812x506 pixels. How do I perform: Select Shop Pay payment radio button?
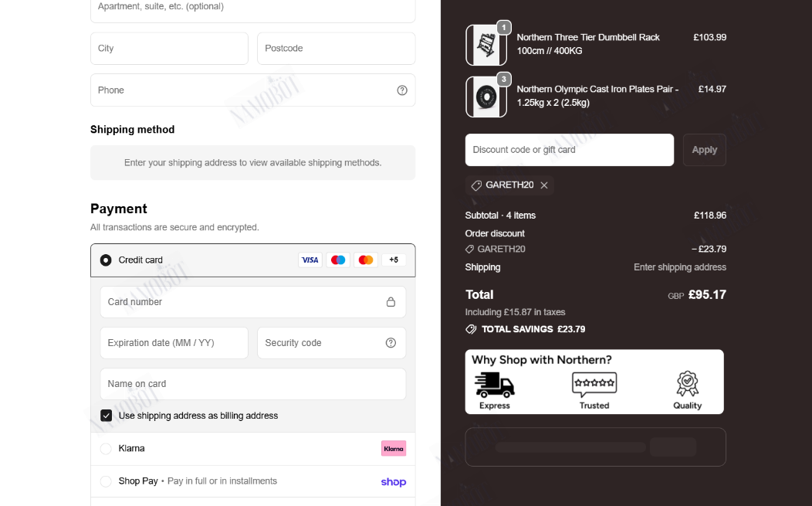pyautogui.click(x=106, y=481)
